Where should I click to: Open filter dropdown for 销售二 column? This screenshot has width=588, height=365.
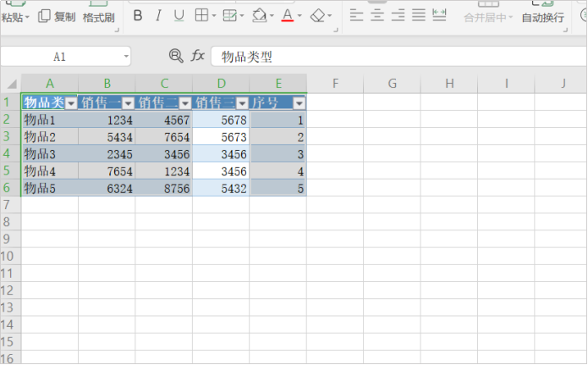click(x=185, y=103)
